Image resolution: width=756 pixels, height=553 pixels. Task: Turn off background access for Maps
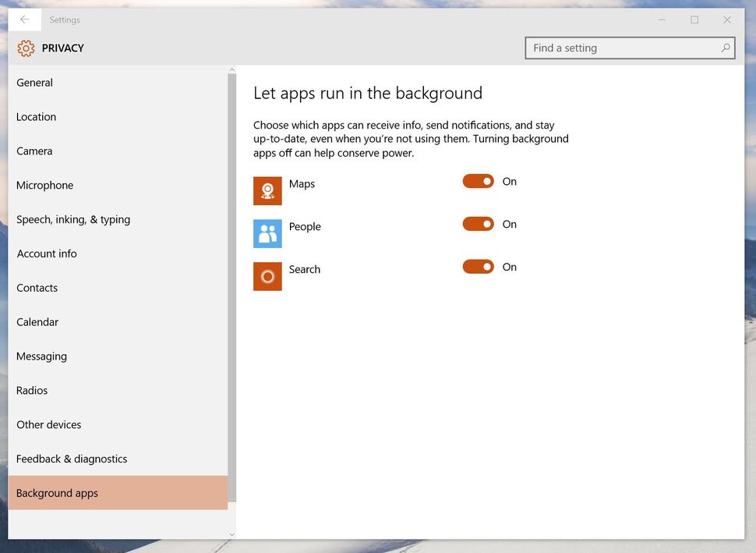(478, 180)
